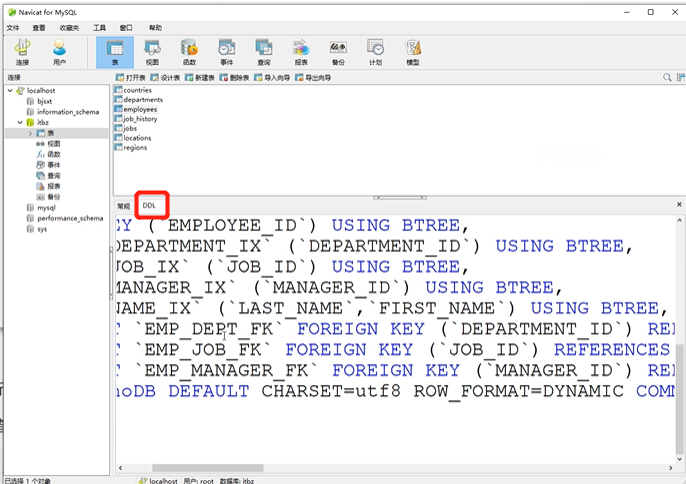The width and height of the screenshot is (686, 484).
Task: Click the DDL scroll-left arrow
Action: 120,468
